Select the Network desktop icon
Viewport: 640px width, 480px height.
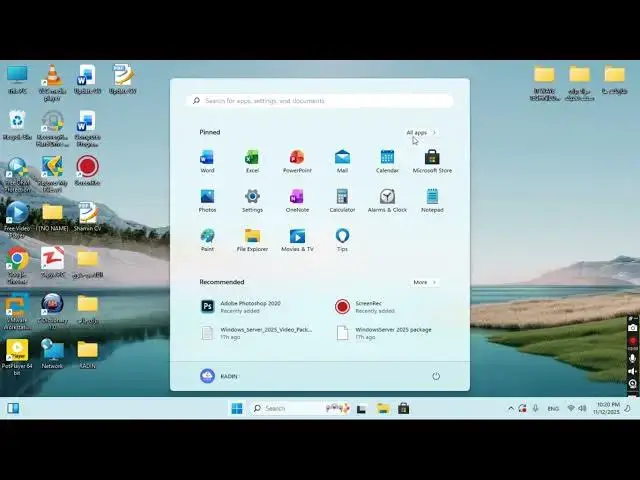(52, 354)
